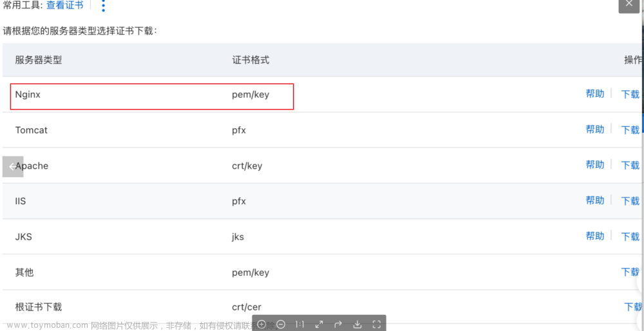This screenshot has width=644, height=331.
Task: Download the IIS pfx certificate
Action: click(x=630, y=201)
